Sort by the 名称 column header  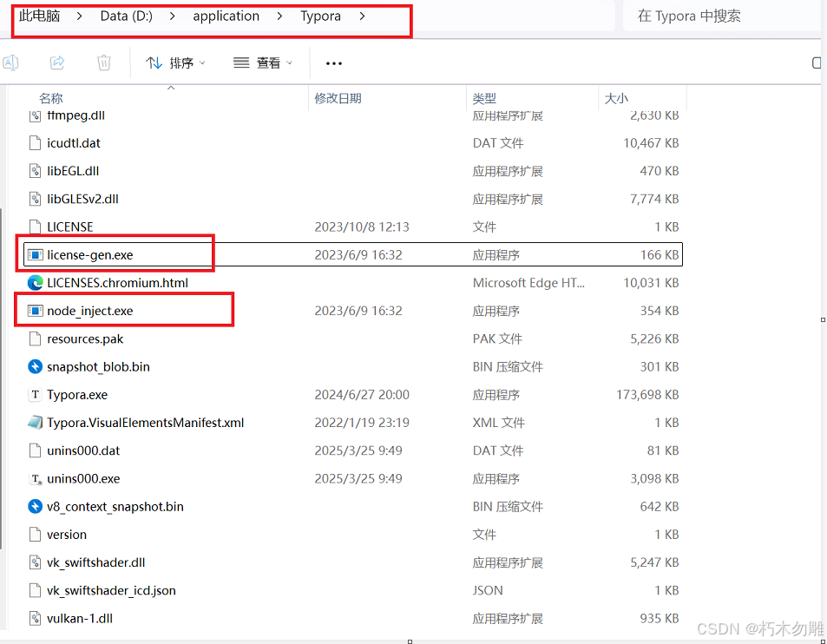pos(51,98)
